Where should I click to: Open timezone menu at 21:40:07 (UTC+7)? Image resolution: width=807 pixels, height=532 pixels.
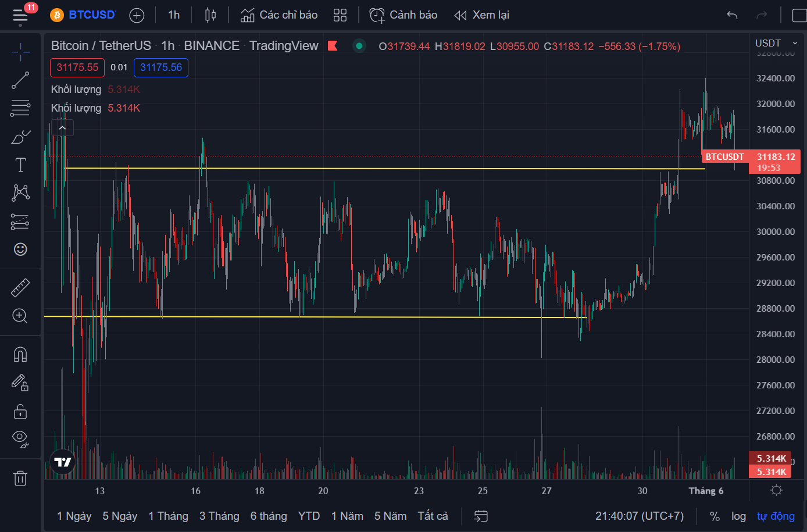(640, 516)
